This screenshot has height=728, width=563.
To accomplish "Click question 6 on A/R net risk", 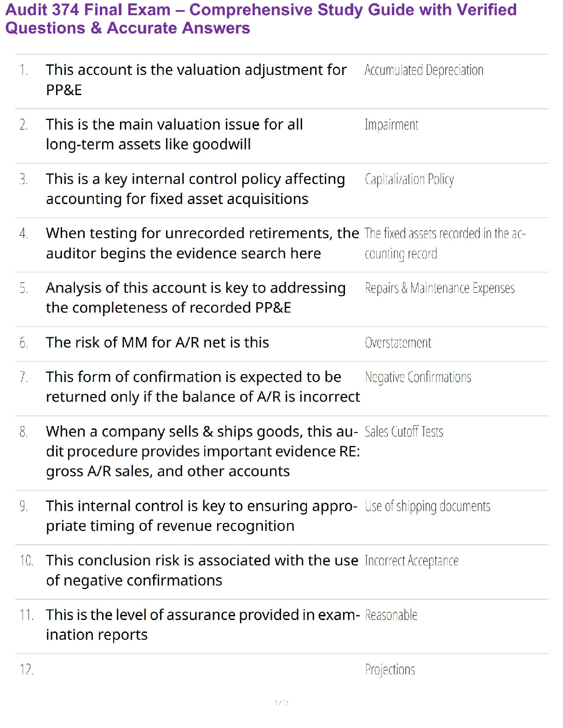I will point(157,342).
